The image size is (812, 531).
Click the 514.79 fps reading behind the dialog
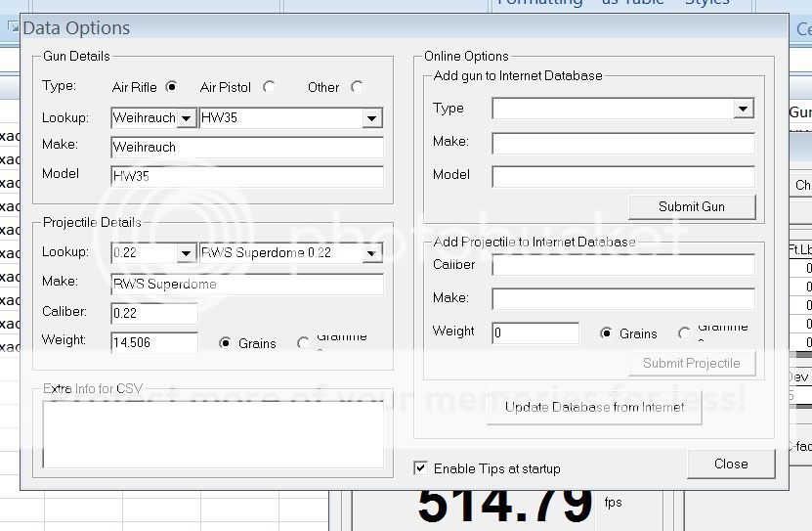(505, 506)
